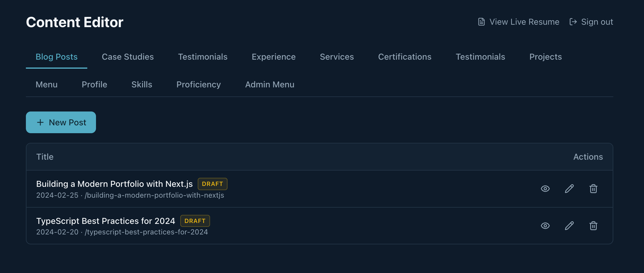Delete the Building a Modern Portfolio post
The width and height of the screenshot is (644, 273).
[593, 189]
